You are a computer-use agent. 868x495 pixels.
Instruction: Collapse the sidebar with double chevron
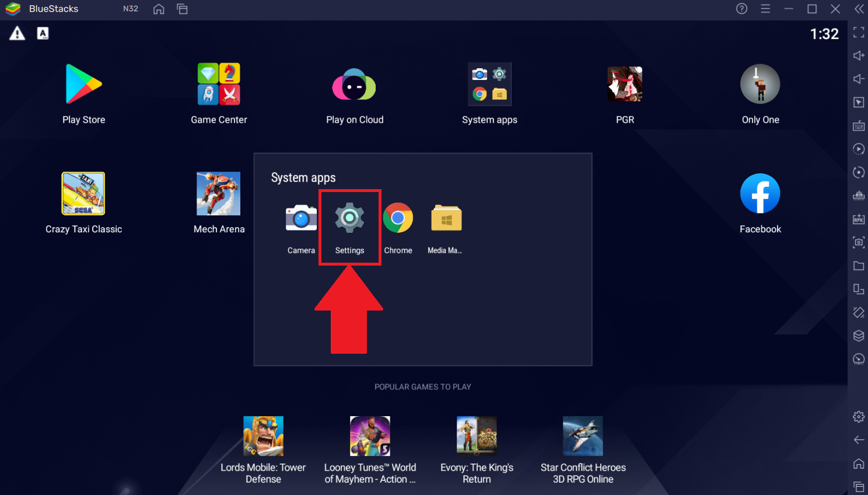[x=859, y=9]
